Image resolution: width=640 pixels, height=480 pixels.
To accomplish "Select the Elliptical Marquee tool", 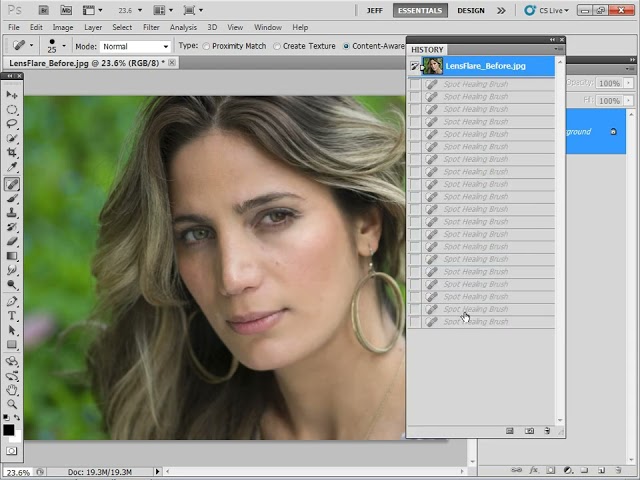I will click(12, 109).
